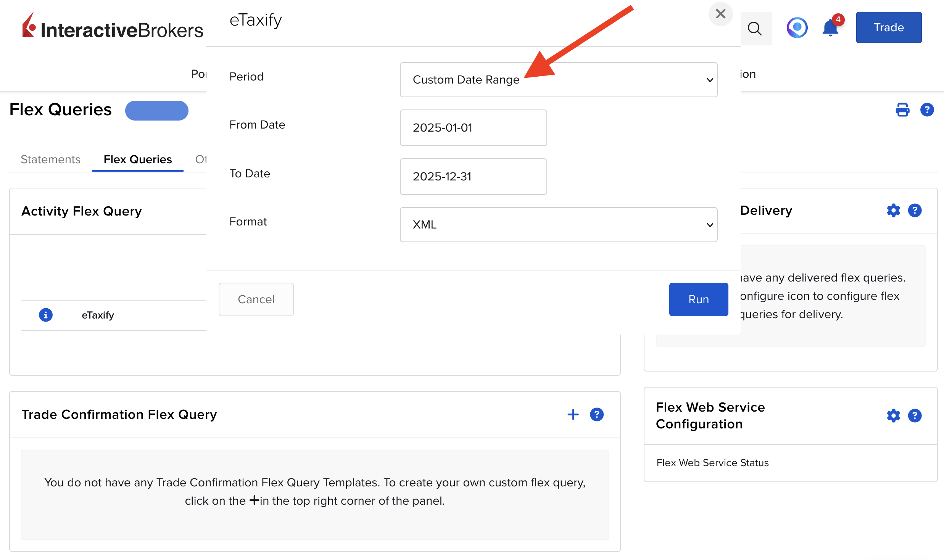Click the Flex Web Service Configuration heading
Image resolution: width=944 pixels, height=560 pixels.
click(710, 416)
